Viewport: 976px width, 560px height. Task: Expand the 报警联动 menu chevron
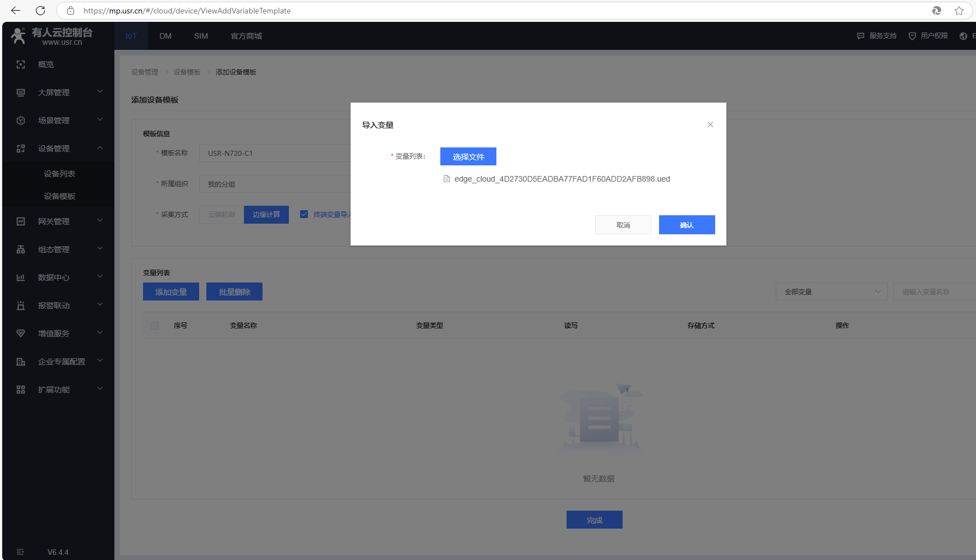[x=100, y=304]
